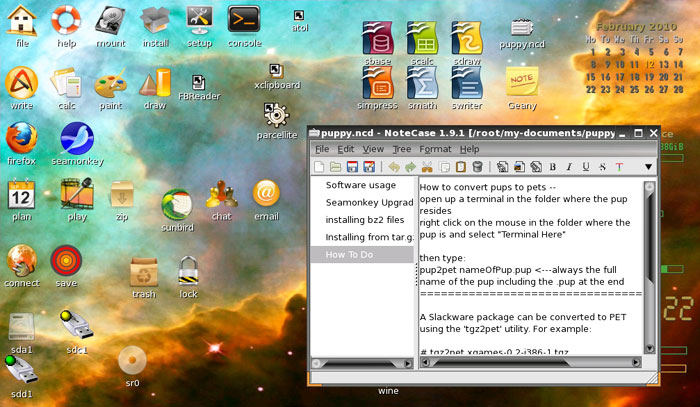This screenshot has height=407, width=700.
Task: Launch the seamonkey desktop icon
Action: 77,144
